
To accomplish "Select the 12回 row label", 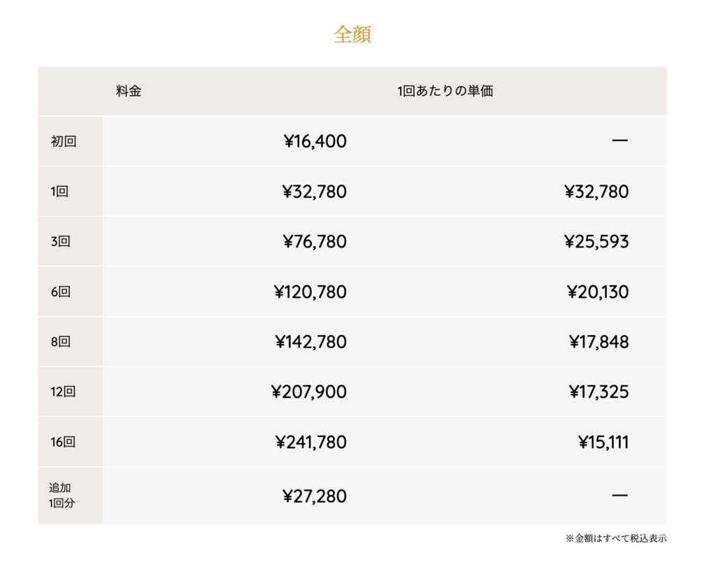I will [64, 392].
